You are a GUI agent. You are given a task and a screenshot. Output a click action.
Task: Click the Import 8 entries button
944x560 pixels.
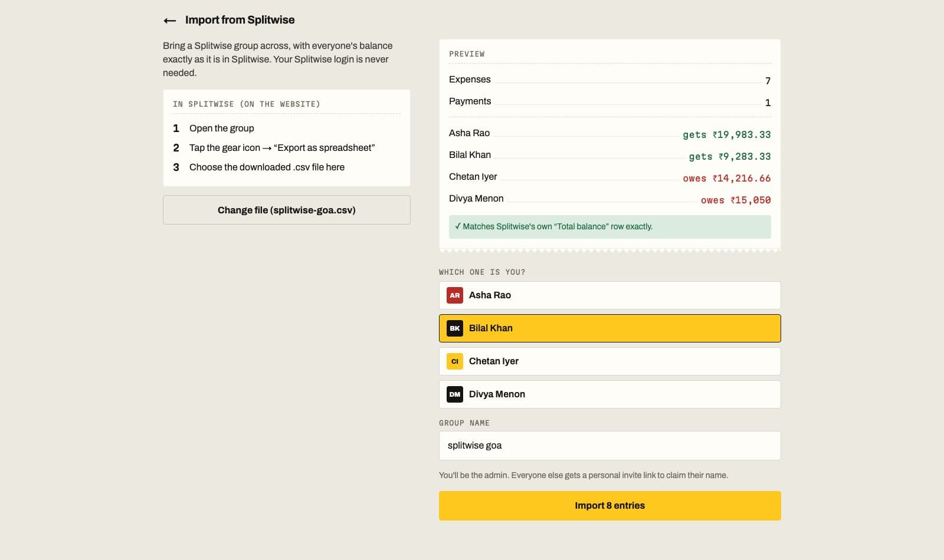(610, 506)
